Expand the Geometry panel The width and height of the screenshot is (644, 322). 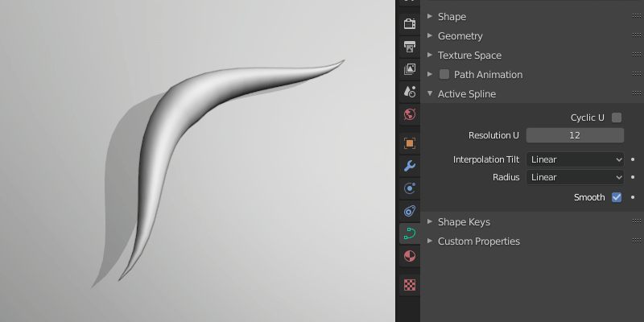[430, 35]
